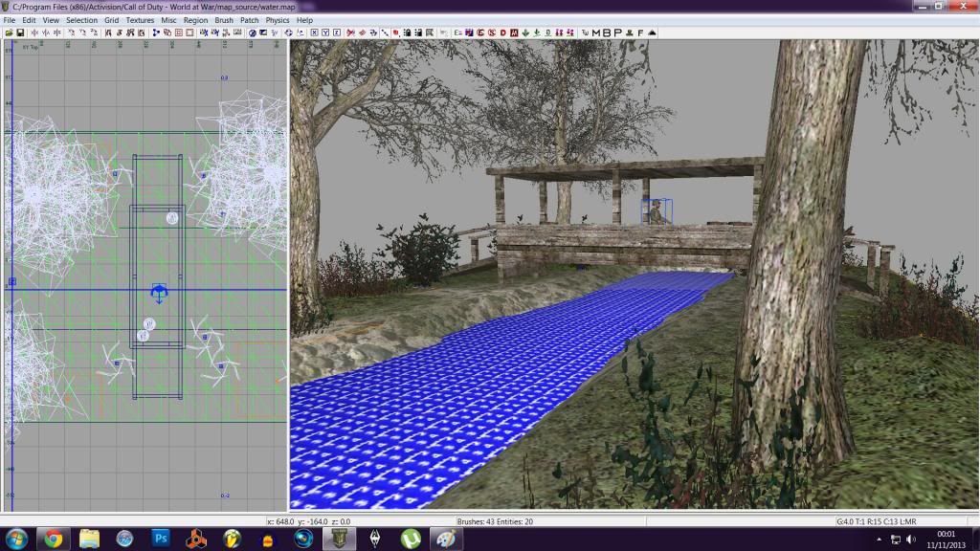
Task: Click the black mountain-shaped toolbar icon
Action: pos(652,33)
